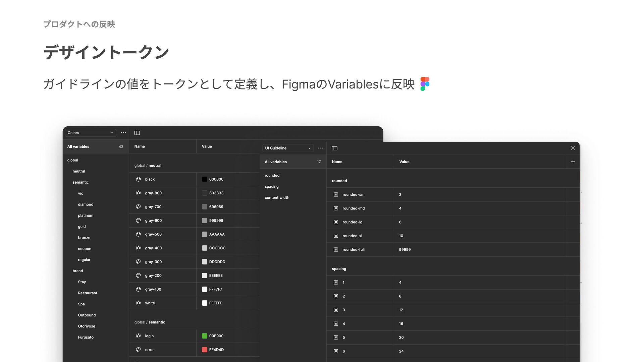Click the gray-100 variable name
The height and width of the screenshot is (362, 644).
pos(153,289)
